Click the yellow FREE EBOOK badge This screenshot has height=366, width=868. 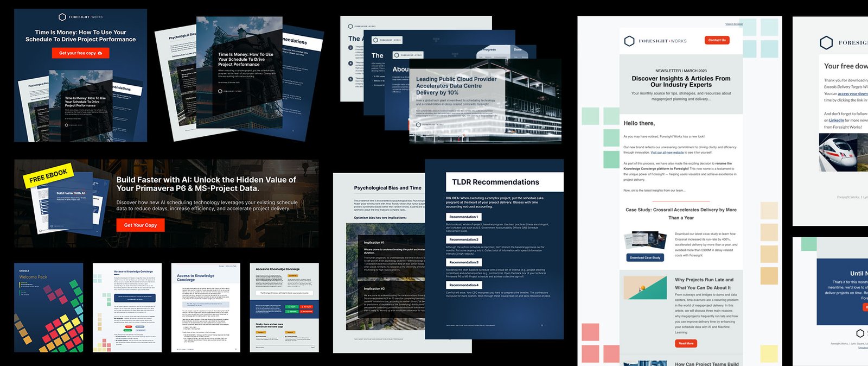[48, 175]
